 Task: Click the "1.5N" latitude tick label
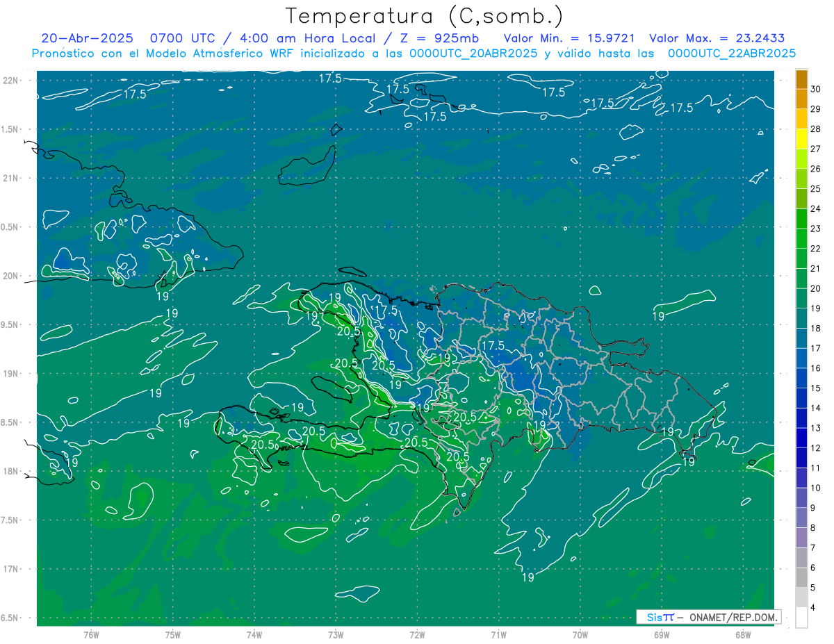(10, 129)
